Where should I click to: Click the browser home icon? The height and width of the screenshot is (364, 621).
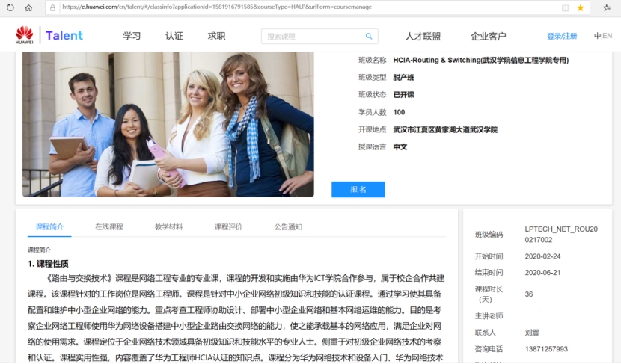point(28,7)
